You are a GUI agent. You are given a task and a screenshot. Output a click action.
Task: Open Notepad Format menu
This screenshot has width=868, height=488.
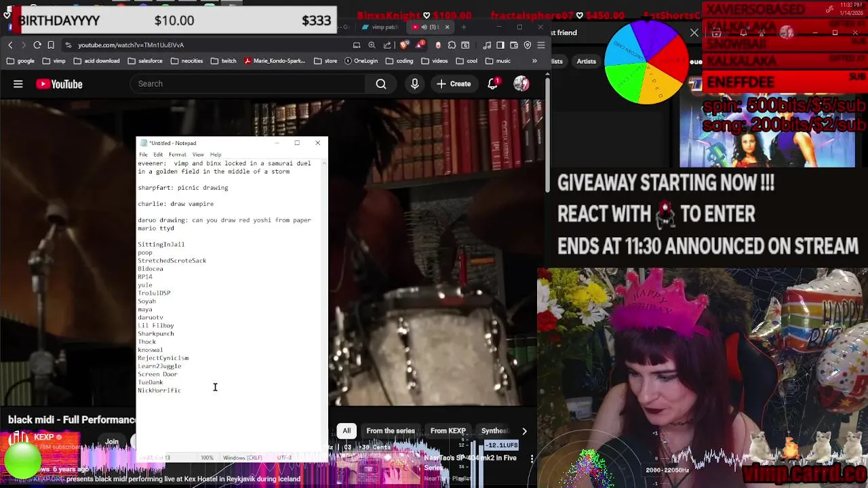click(x=177, y=155)
